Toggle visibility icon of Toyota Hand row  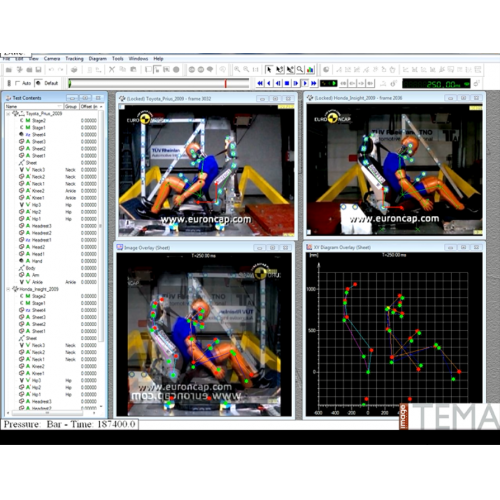(21, 261)
